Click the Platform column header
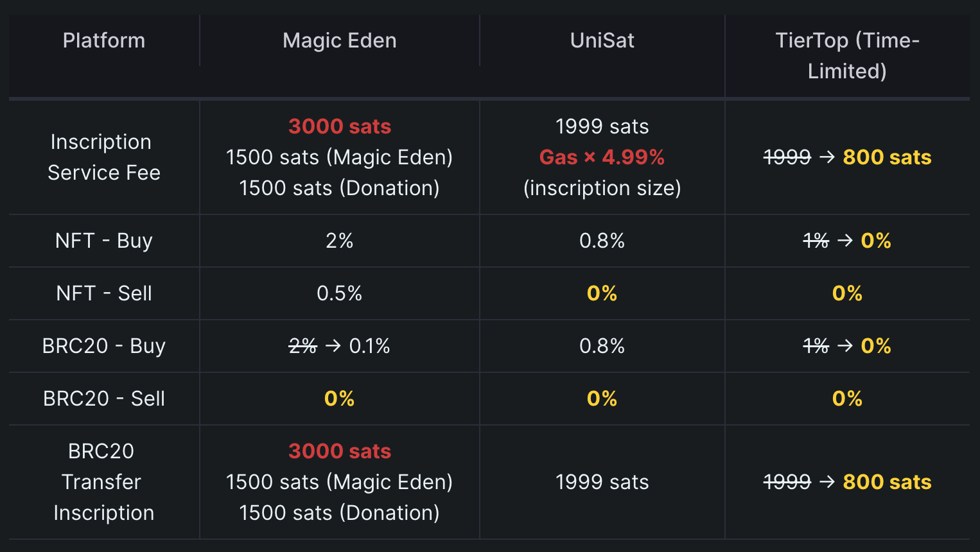The height and width of the screenshot is (552, 980). pyautogui.click(x=104, y=40)
